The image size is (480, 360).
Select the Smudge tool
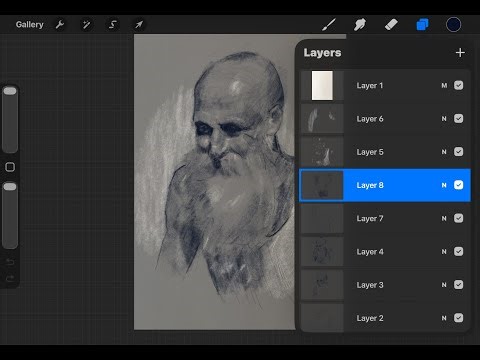click(x=360, y=24)
